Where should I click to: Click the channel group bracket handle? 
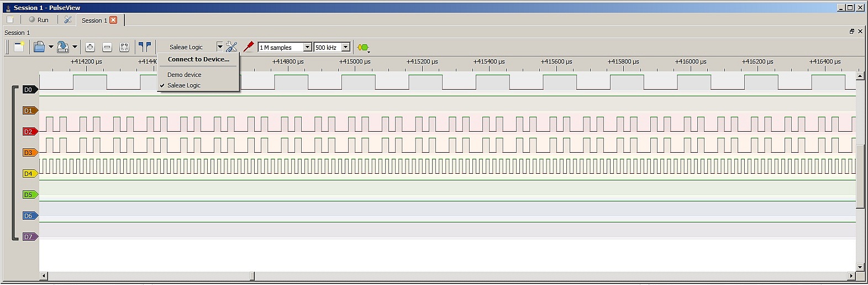pos(14,163)
